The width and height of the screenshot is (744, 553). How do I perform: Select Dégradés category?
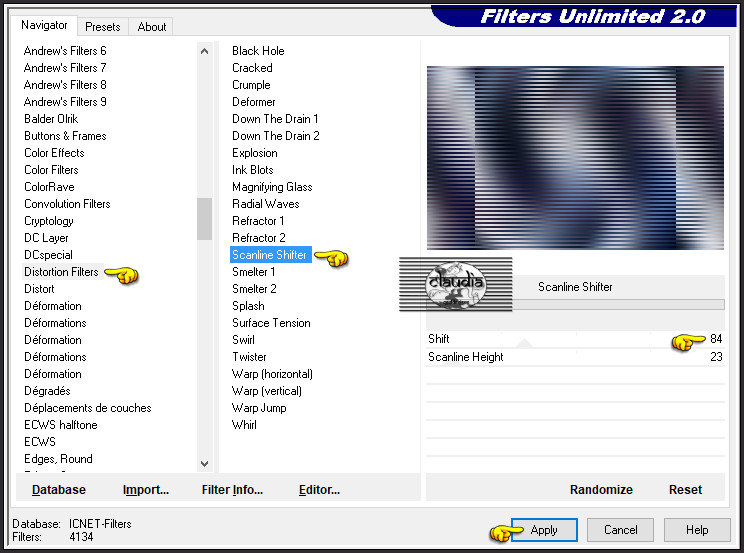pyautogui.click(x=47, y=391)
